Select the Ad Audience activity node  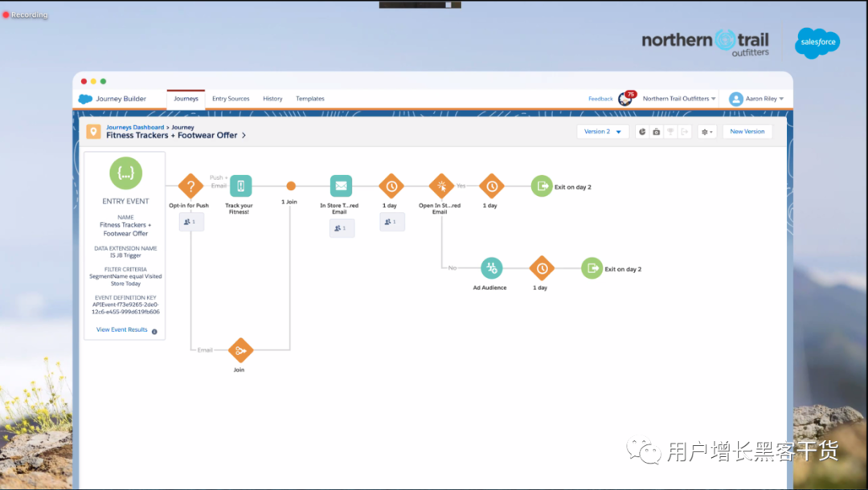tap(492, 268)
